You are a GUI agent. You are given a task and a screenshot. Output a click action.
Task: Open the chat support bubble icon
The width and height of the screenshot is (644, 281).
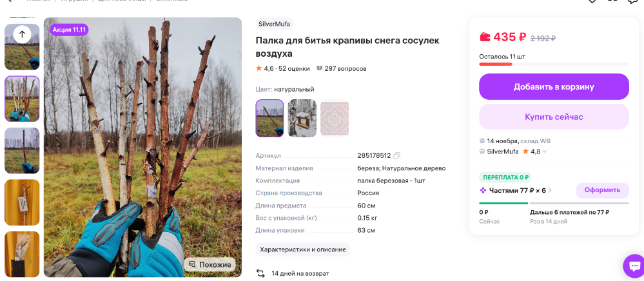(634, 266)
